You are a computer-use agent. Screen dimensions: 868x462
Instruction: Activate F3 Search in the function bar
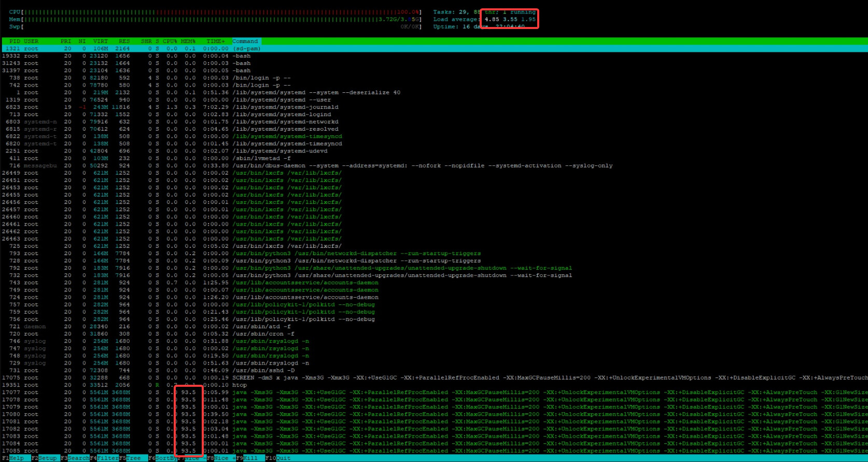coord(78,458)
